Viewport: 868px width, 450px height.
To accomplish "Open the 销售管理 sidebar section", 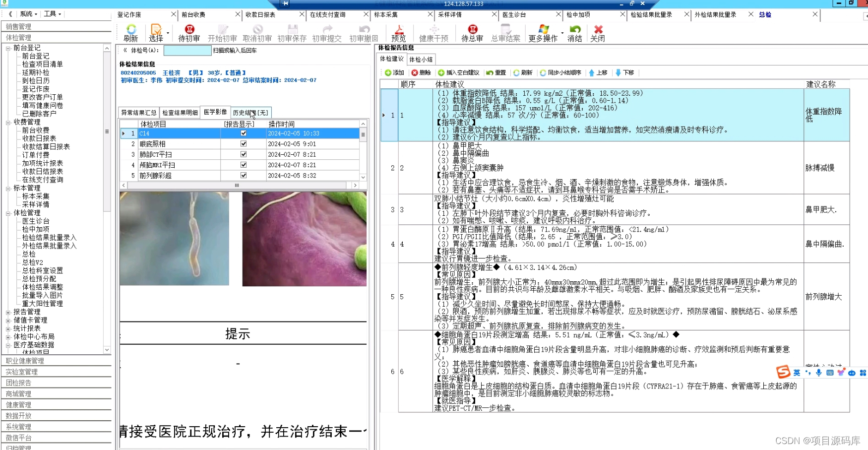I will (57, 27).
